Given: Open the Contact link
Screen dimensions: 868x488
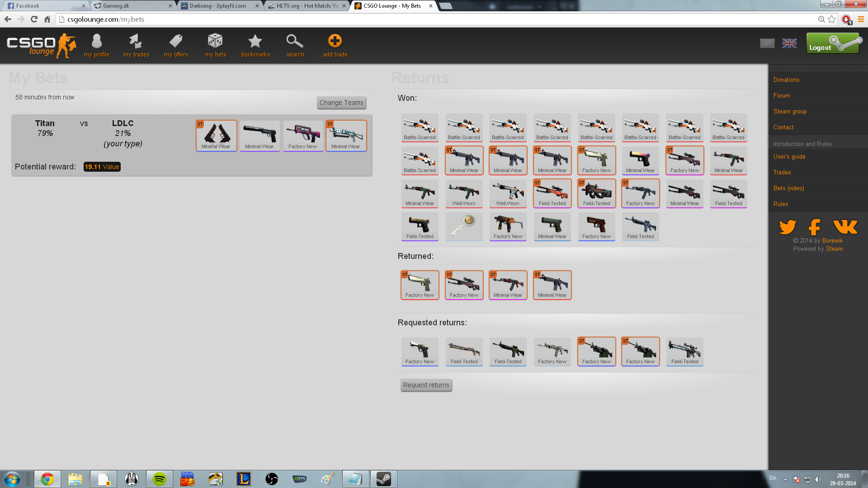Looking at the screenshot, I should (x=783, y=127).
